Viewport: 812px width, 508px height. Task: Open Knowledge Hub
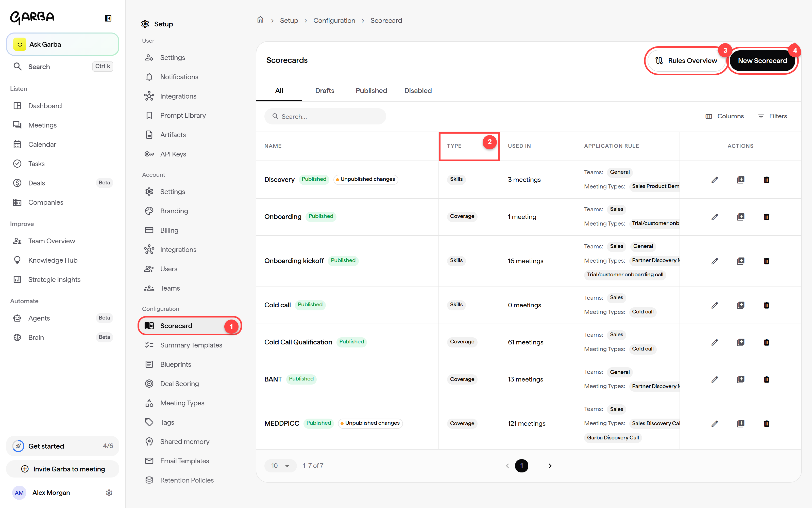[63, 260]
